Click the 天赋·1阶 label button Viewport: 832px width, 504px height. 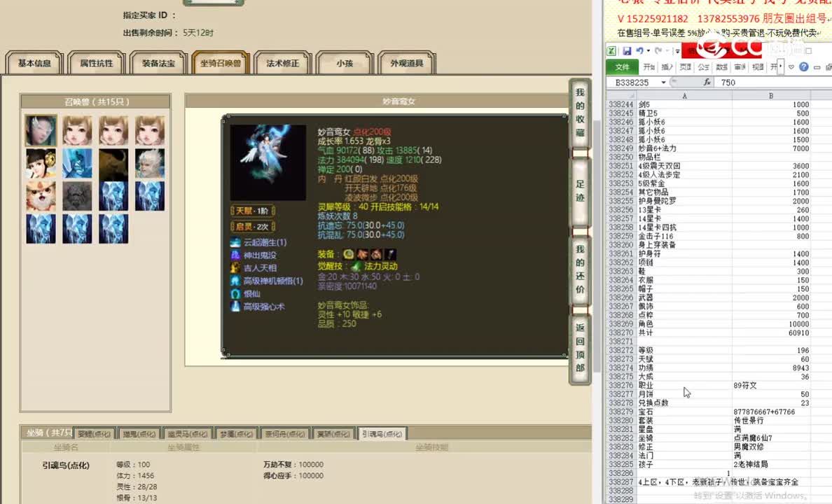(x=253, y=211)
